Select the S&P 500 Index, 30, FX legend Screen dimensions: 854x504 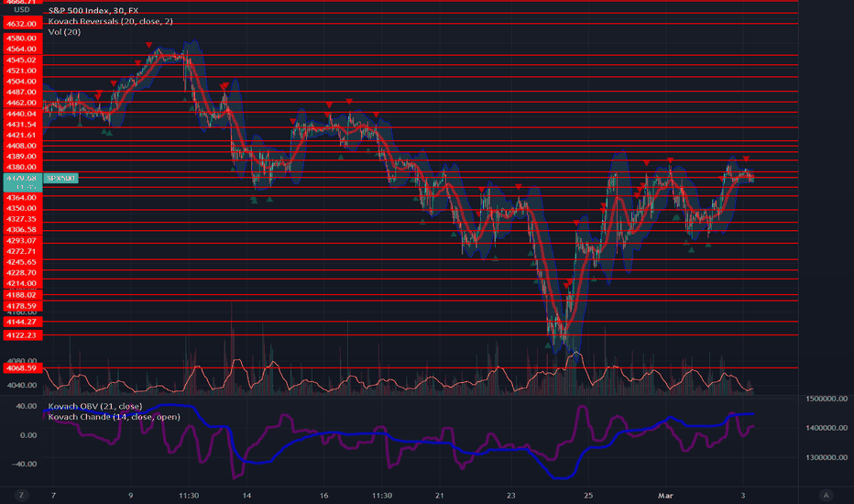coord(93,10)
